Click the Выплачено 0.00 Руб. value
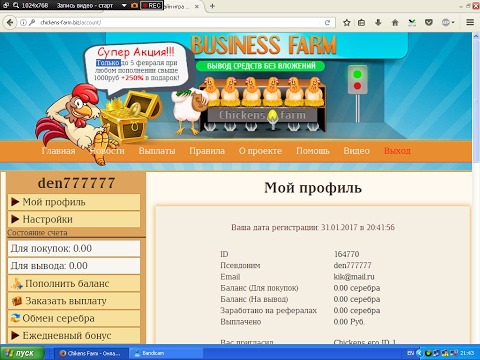Image resolution: width=480 pixels, height=360 pixels. (x=349, y=322)
